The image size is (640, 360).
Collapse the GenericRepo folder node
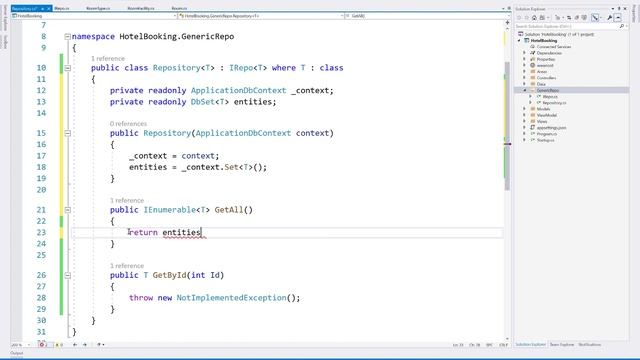(x=525, y=90)
